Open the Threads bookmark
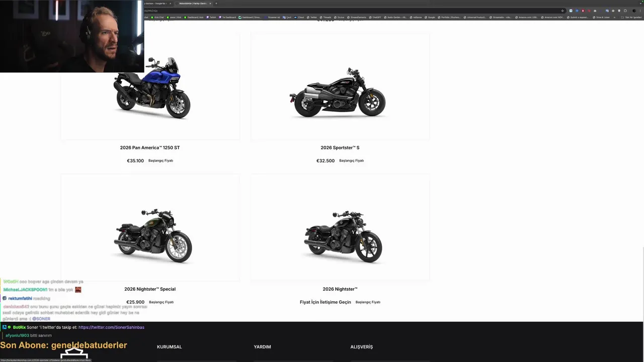Image resolution: width=644 pixels, height=362 pixels. [325, 17]
